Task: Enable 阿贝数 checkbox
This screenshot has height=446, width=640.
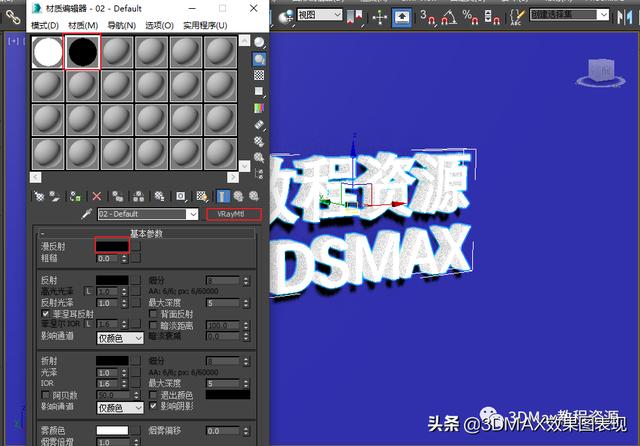Action: 45,395
